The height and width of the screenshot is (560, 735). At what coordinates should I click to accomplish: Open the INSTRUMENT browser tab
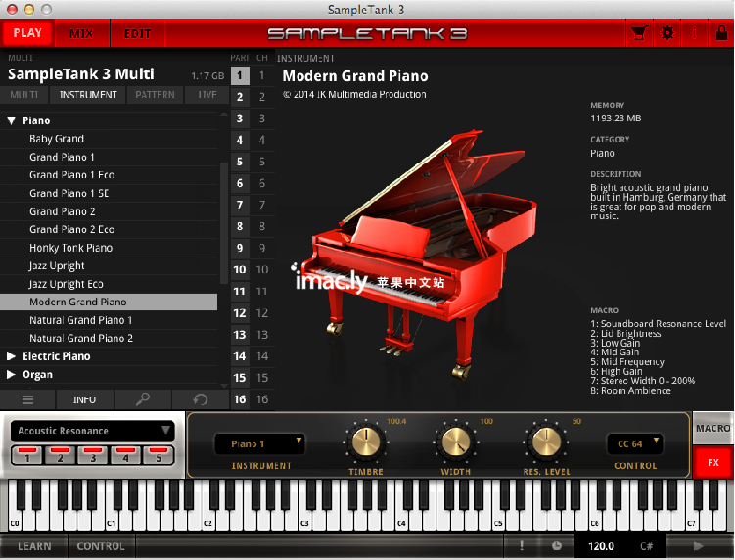pos(88,95)
